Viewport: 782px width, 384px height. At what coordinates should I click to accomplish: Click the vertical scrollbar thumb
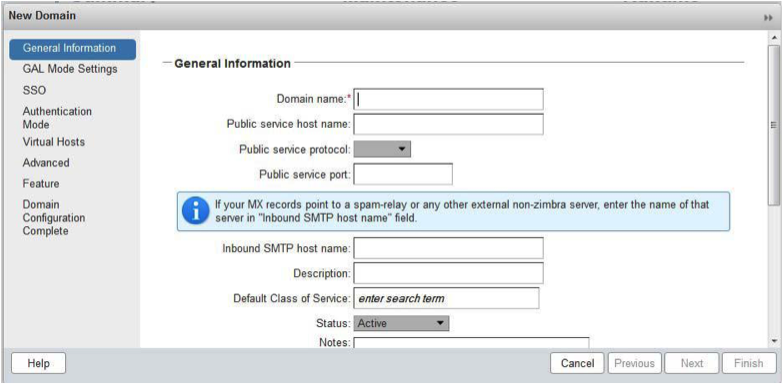[x=774, y=125]
